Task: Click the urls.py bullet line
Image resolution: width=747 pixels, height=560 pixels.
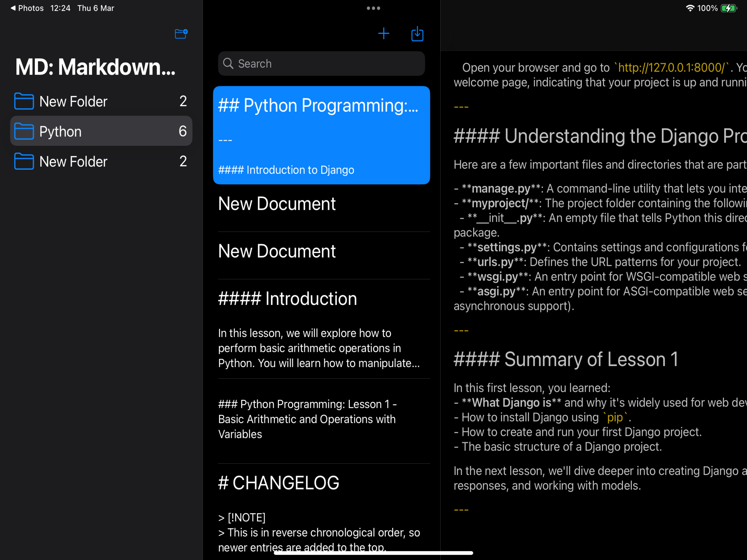Action: coord(600,262)
